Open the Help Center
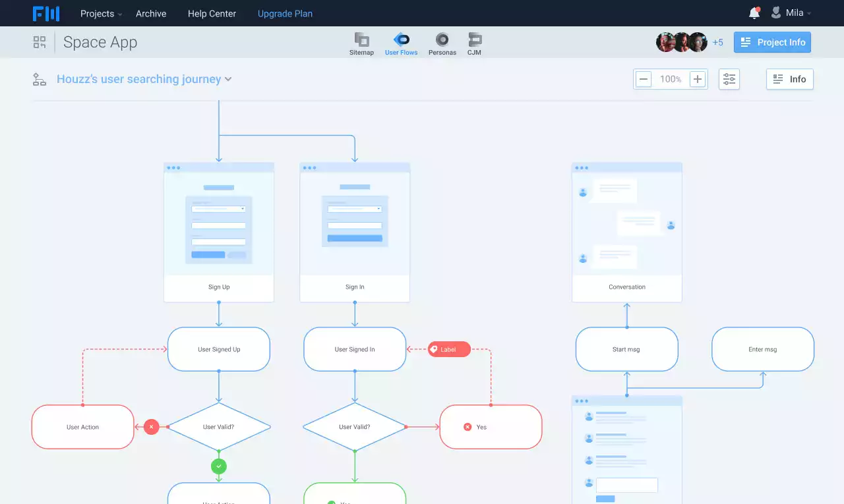The image size is (844, 504). 211,13
